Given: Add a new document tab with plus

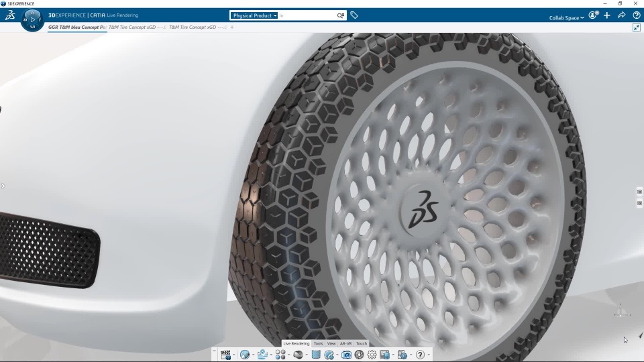Looking at the screenshot, I should [232, 27].
